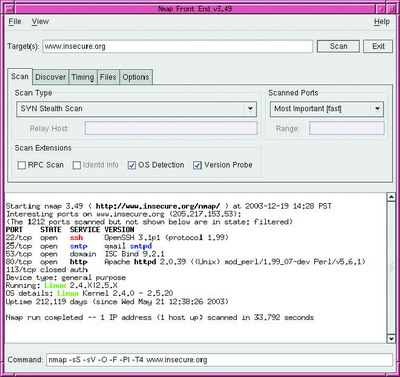The width and height of the screenshot is (400, 377).
Task: Uncheck the OS Detection option
Action: click(132, 165)
